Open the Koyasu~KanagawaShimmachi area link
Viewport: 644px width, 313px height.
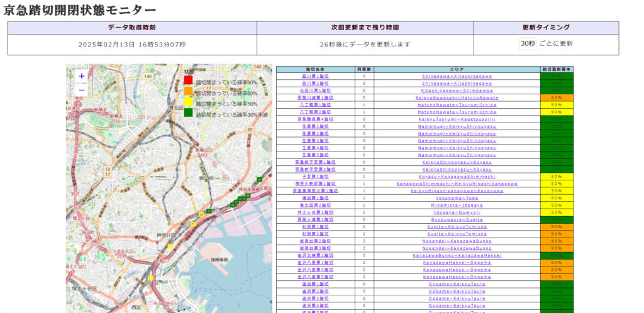tap(457, 177)
